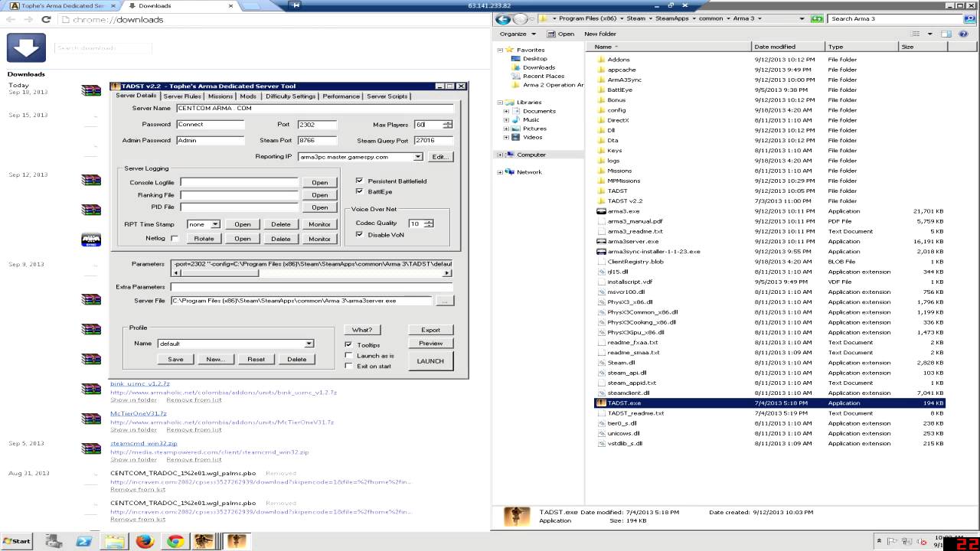
Task: Click the arma3_manual.pdf file icon
Action: tap(601, 221)
